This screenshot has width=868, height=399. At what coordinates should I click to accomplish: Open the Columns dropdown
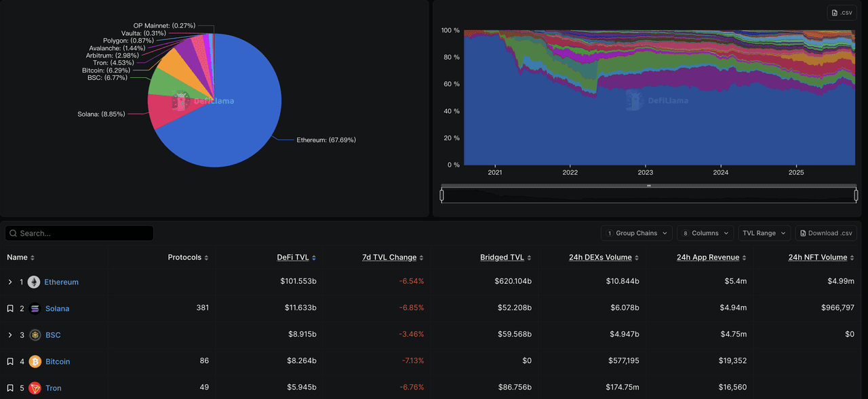tap(705, 233)
